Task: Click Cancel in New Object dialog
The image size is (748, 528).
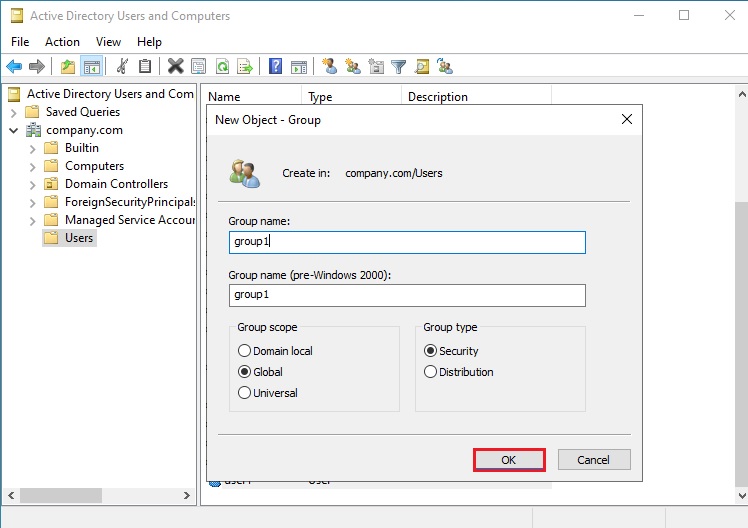Action: click(593, 460)
